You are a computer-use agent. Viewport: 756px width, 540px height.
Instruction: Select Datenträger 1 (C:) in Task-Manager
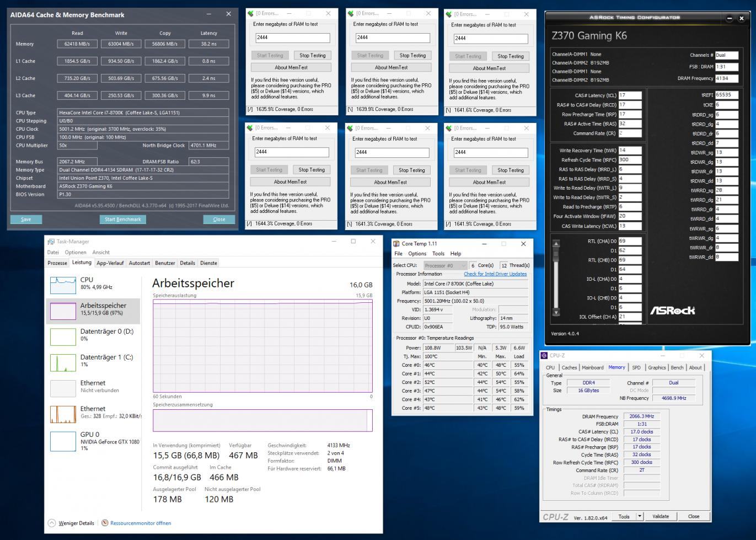pos(93,362)
